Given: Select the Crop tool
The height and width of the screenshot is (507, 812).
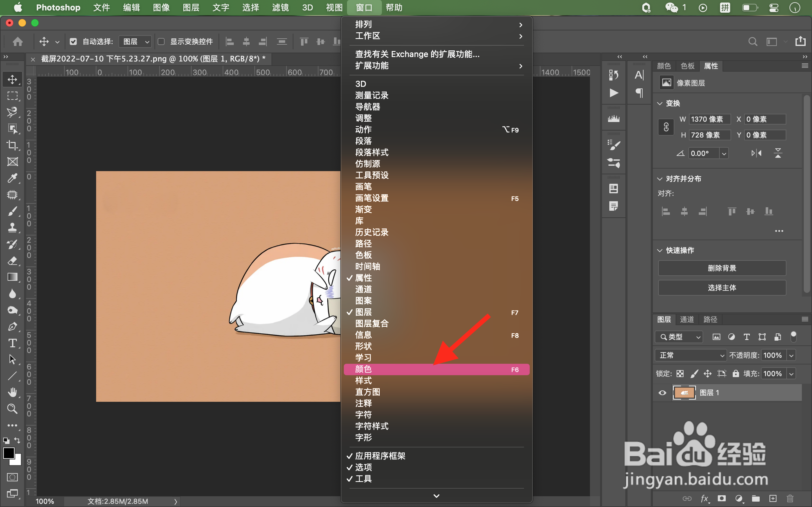Looking at the screenshot, I should point(12,145).
